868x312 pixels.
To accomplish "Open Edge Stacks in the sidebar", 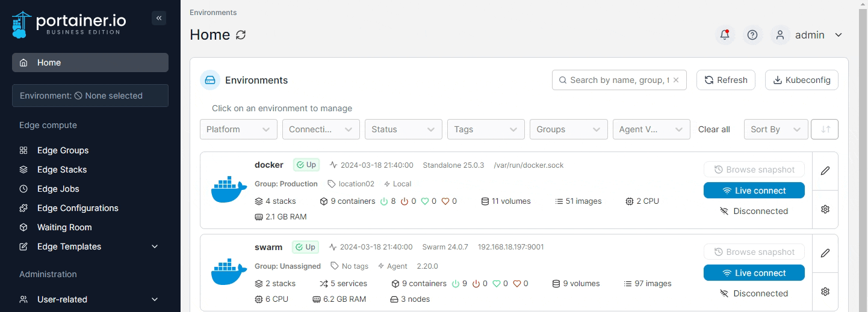I will 62,170.
